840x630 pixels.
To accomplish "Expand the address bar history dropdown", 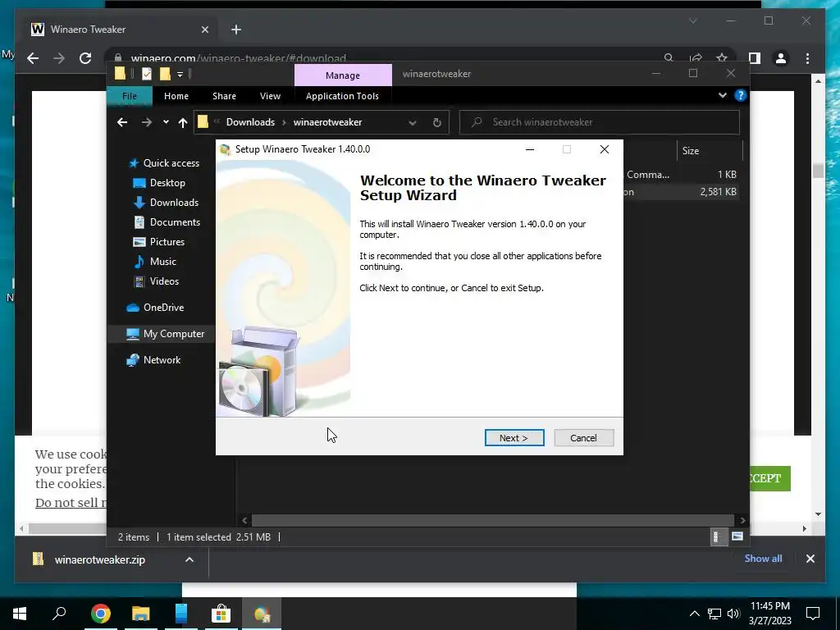I will (x=412, y=123).
